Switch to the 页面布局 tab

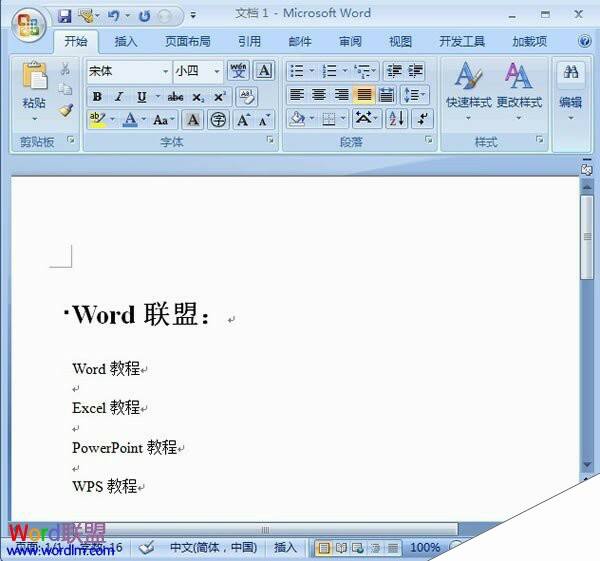coord(188,41)
